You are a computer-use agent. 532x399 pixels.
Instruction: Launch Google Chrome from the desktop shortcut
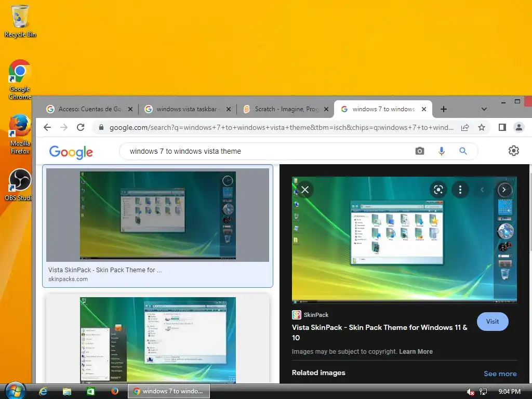pyautogui.click(x=20, y=79)
